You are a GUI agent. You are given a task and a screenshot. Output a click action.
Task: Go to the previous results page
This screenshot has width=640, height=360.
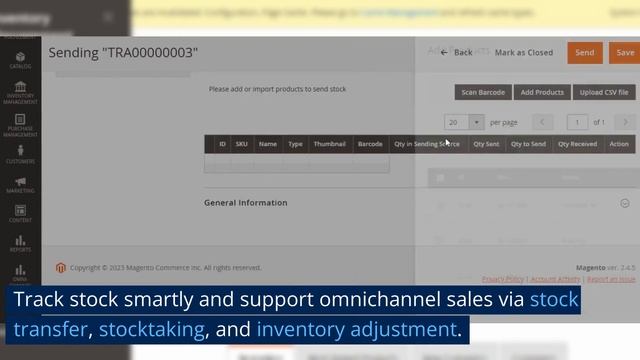tap(542, 122)
